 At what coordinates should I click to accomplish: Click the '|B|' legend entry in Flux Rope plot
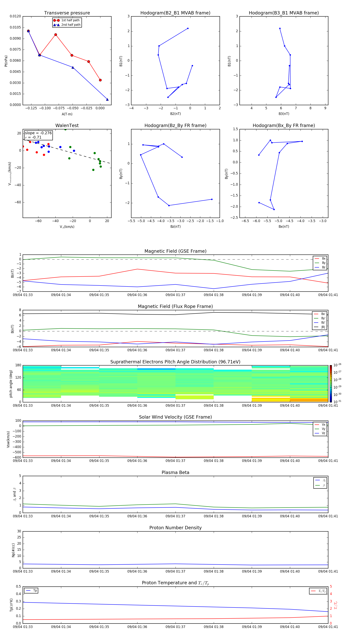tap(320, 327)
